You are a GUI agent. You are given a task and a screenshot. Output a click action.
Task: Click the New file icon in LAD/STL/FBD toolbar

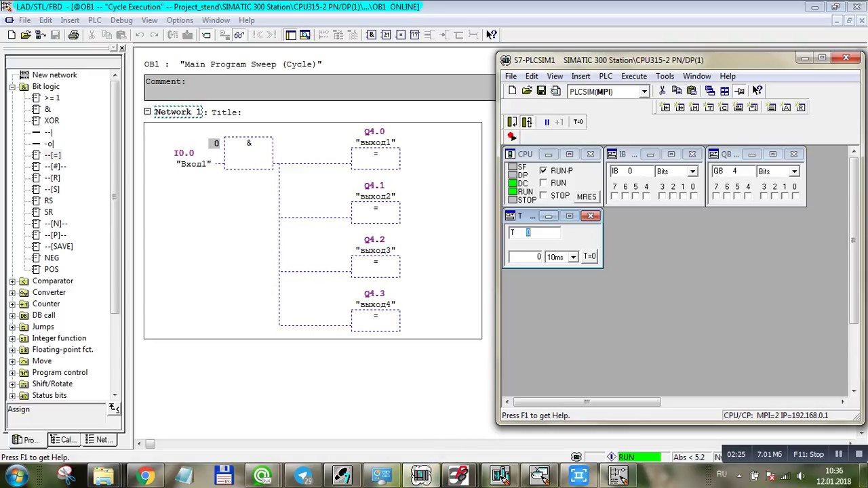point(12,35)
